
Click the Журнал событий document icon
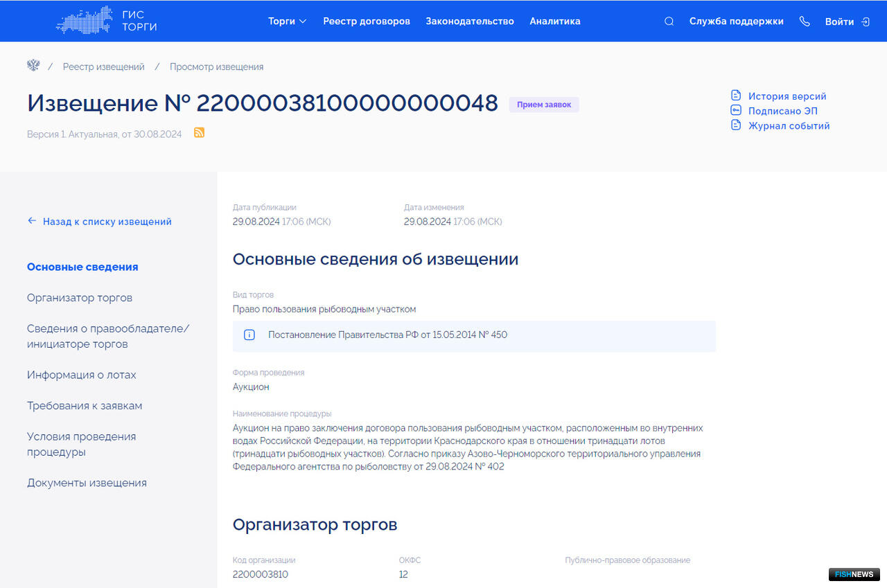pyautogui.click(x=736, y=125)
